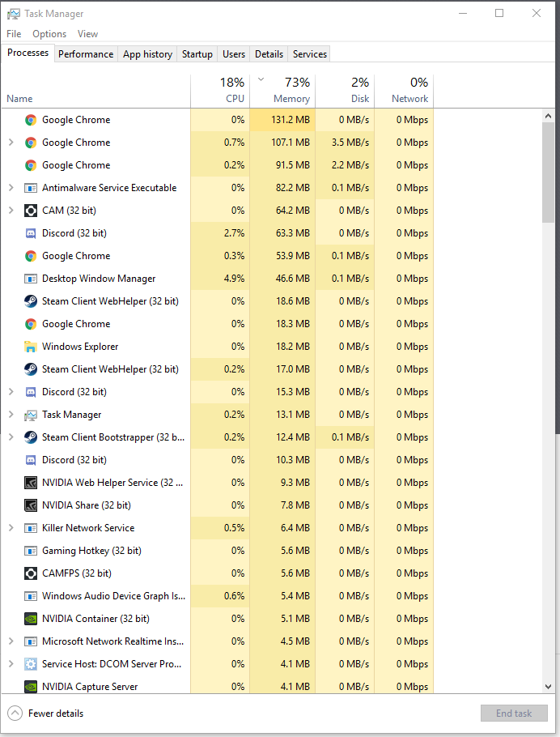
Task: Expand the Service Host DCOM Server group
Action: pos(11,663)
